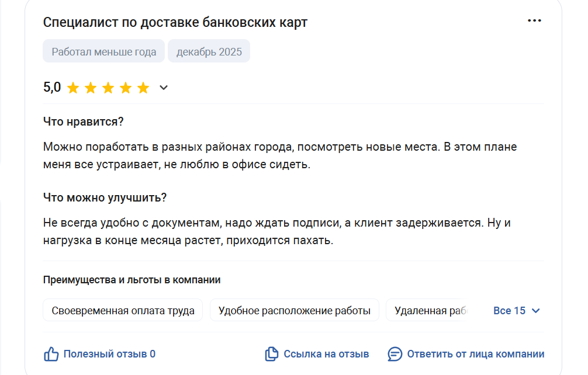588x375 pixels.
Task: Mark review as helpful 'Полезный отзыв 0'
Action: 109,354
